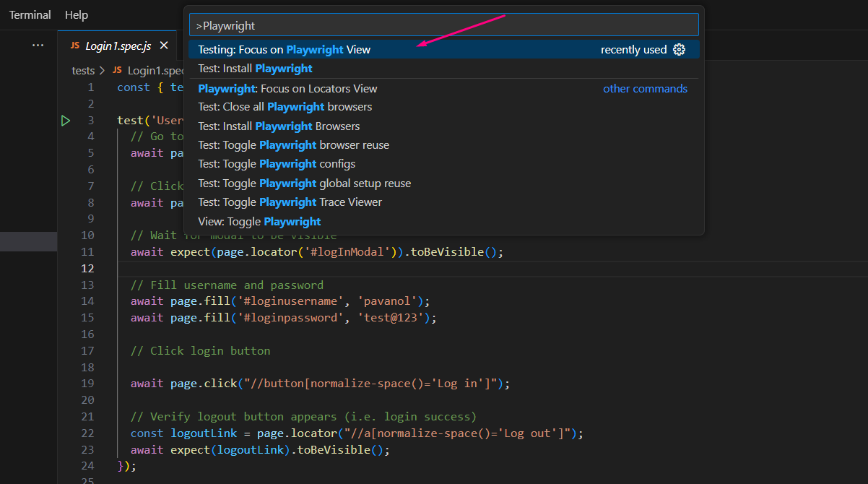Click JS icon on Login1.spec.js tab
The image size is (868, 484).
pos(75,46)
